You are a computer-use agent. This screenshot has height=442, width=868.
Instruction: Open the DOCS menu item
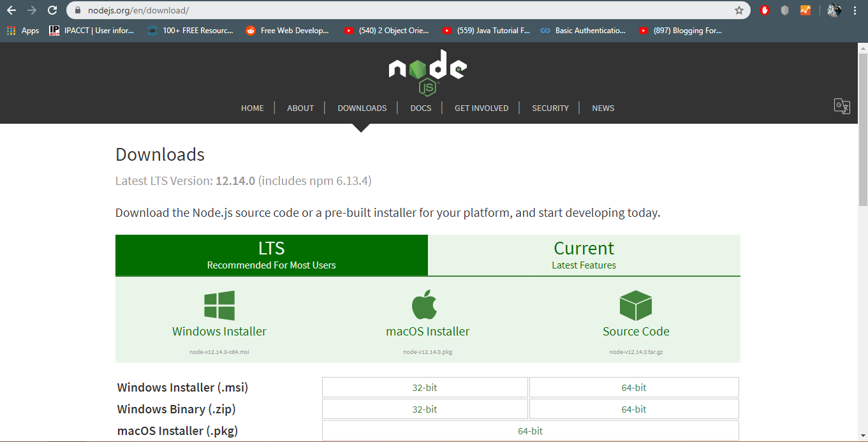tap(420, 108)
